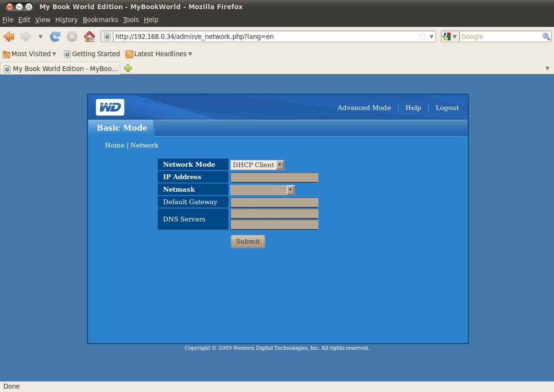This screenshot has height=392, width=554.
Task: Open the History menu
Action: tap(66, 20)
